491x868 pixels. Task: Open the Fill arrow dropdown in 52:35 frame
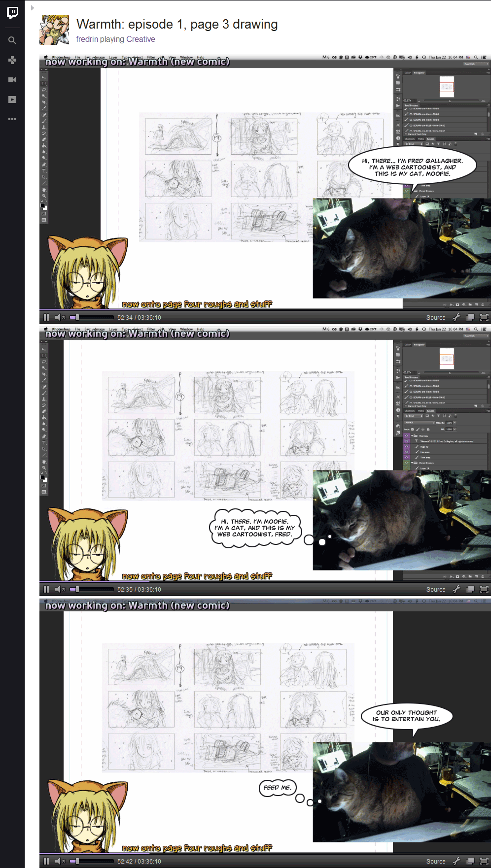pyautogui.click(x=455, y=429)
